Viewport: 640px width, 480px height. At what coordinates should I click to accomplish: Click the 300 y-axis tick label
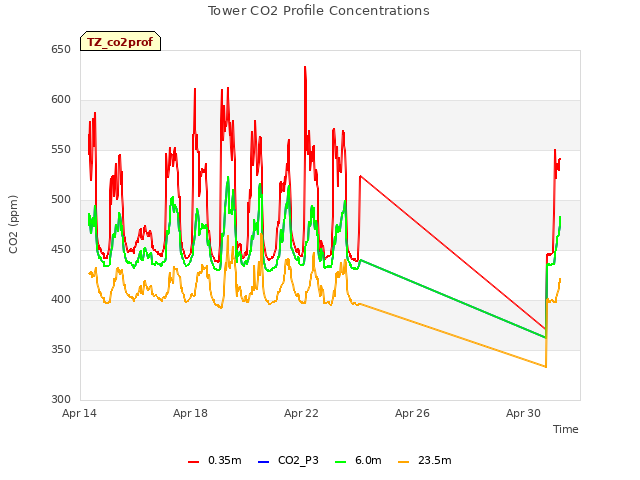[61, 399]
